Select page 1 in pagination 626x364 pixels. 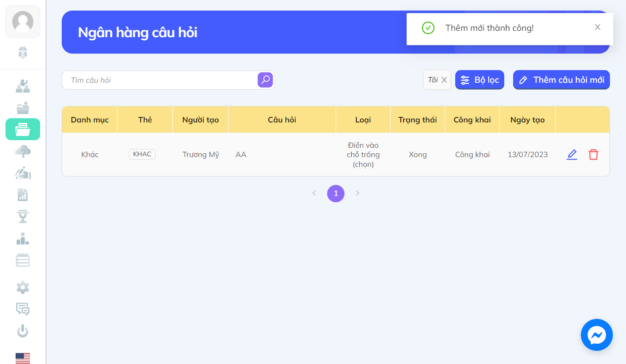pyautogui.click(x=336, y=193)
